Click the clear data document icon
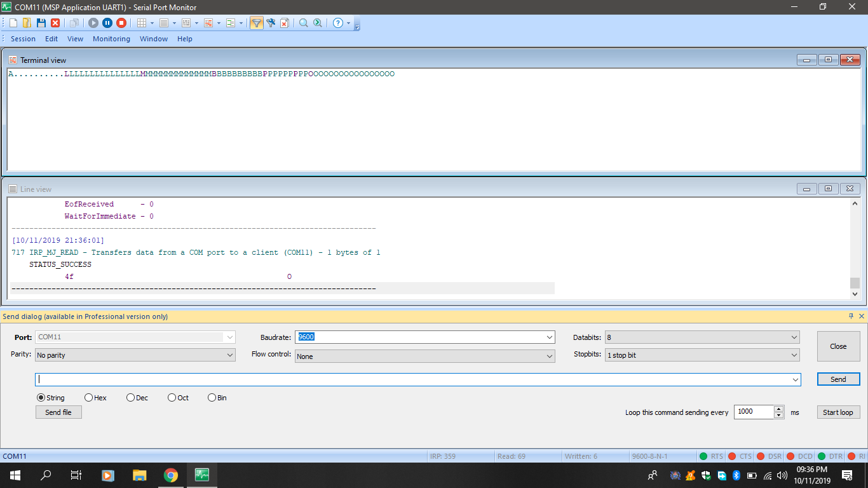The image size is (868, 488). pyautogui.click(x=285, y=23)
